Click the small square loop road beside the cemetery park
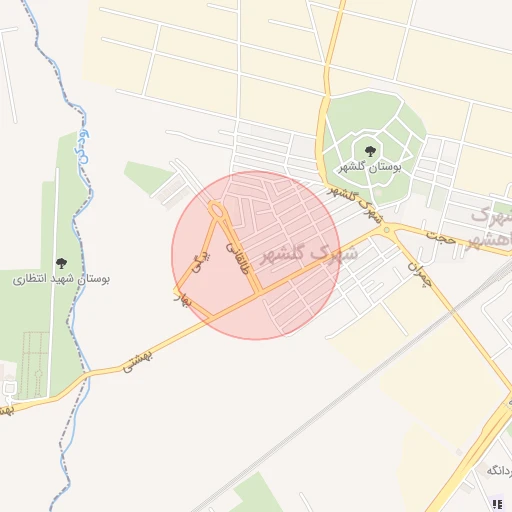This screenshot has height=512, width=512. pyautogui.click(x=10, y=389)
